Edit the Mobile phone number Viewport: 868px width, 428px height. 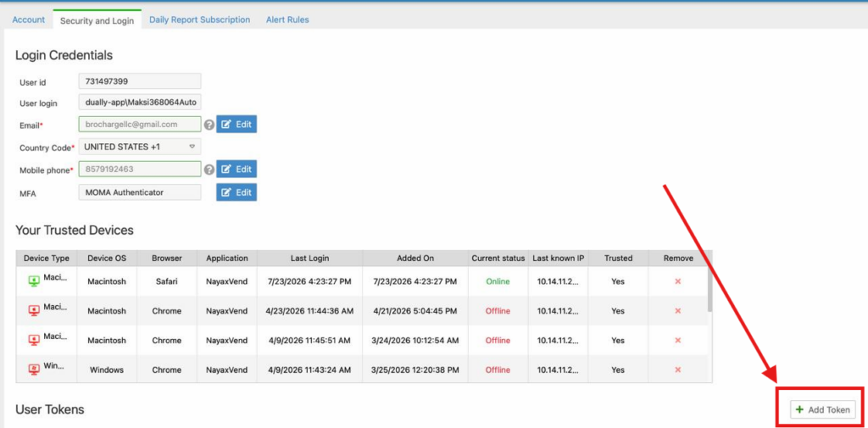[x=236, y=170]
